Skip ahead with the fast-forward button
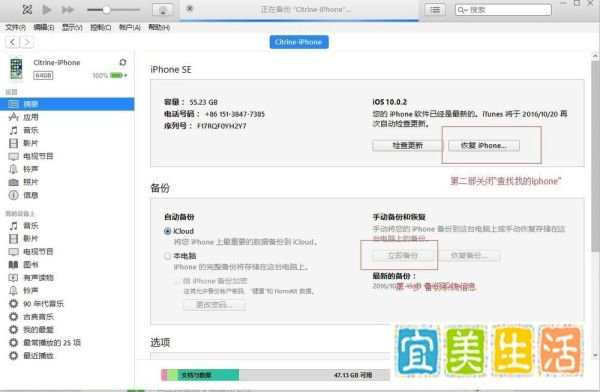 (68, 10)
